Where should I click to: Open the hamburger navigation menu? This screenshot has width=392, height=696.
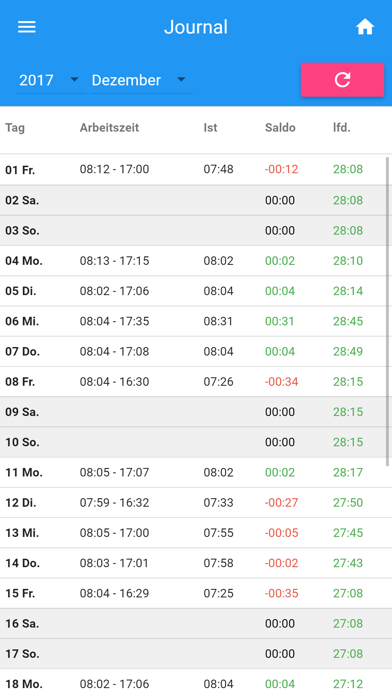point(27,27)
